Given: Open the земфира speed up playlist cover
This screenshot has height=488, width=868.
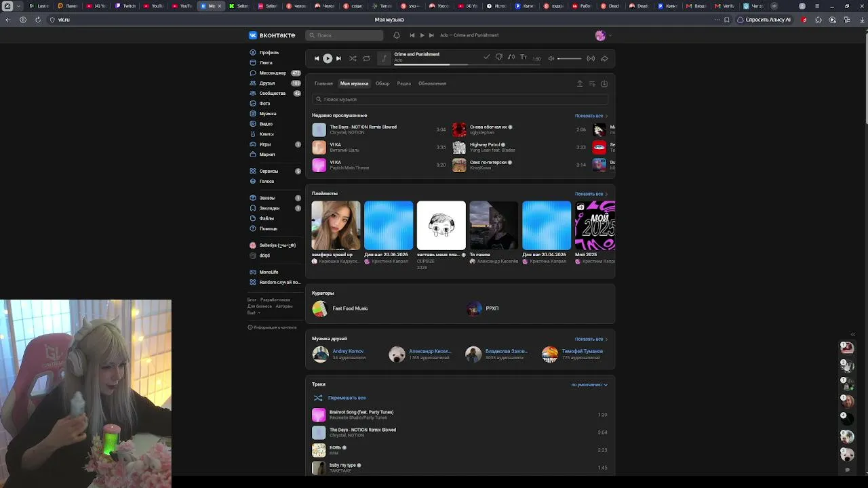Looking at the screenshot, I should (x=336, y=225).
